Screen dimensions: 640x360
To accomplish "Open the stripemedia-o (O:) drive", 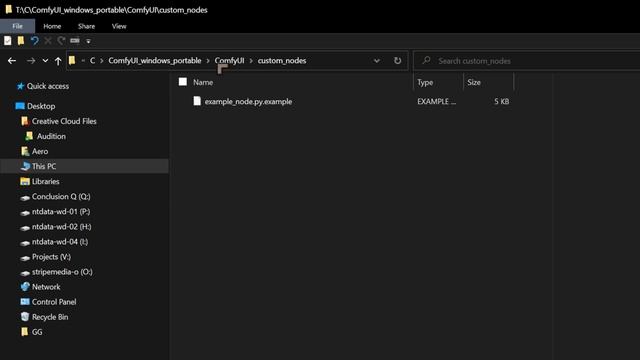I will point(62,272).
